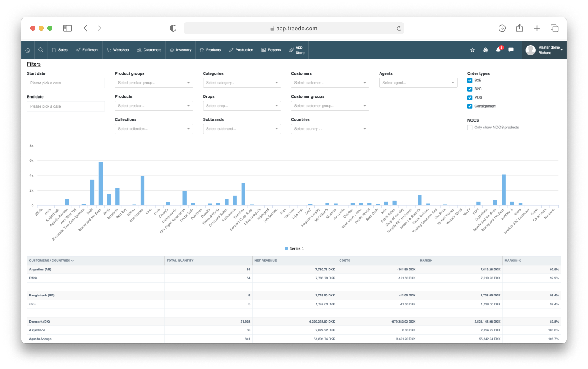588x369 pixels.
Task: Go forward in browser history
Action: [x=99, y=28]
